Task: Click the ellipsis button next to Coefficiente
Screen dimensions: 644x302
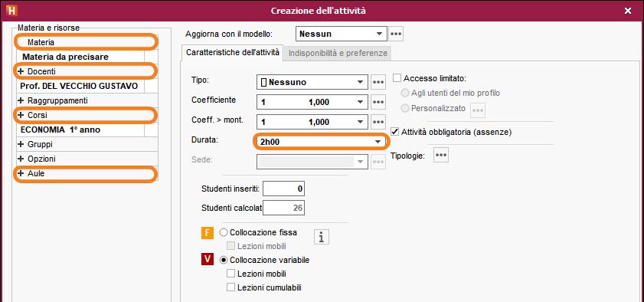Action: [378, 102]
